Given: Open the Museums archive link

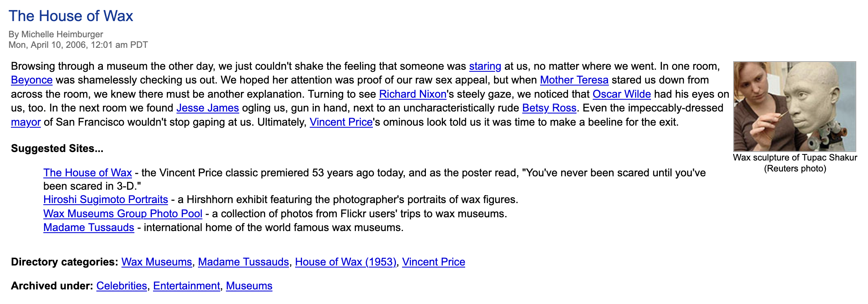Looking at the screenshot, I should (249, 286).
